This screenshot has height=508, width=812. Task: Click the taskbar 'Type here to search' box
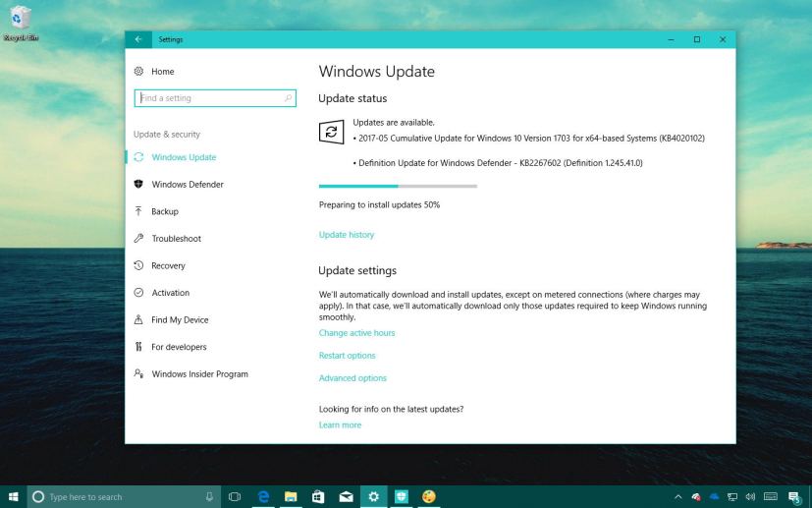124,497
